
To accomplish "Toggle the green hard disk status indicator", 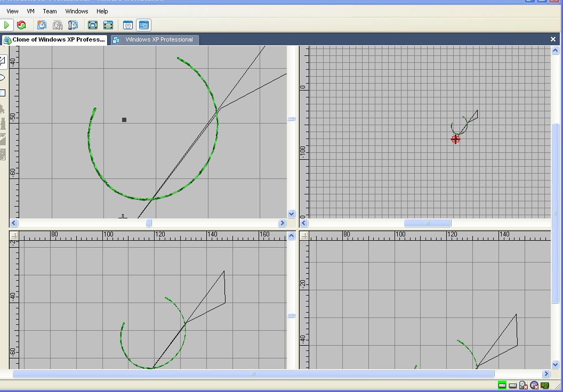I will tap(502, 385).
